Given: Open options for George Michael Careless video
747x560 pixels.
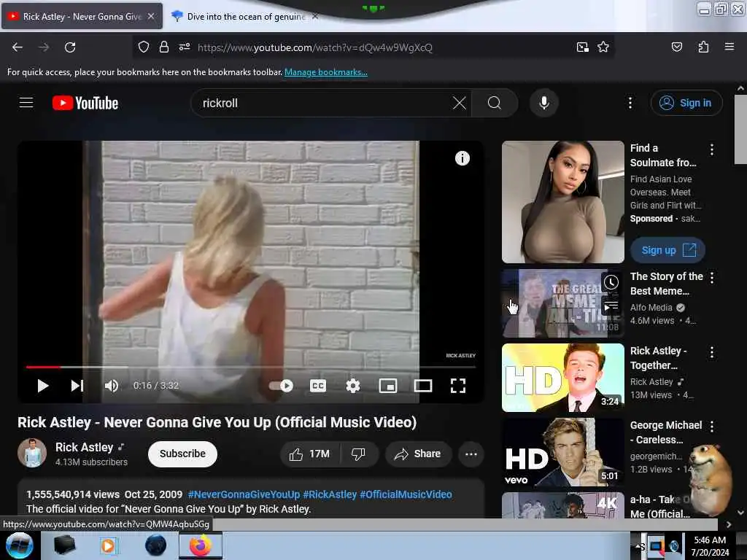Looking at the screenshot, I should pyautogui.click(x=712, y=426).
